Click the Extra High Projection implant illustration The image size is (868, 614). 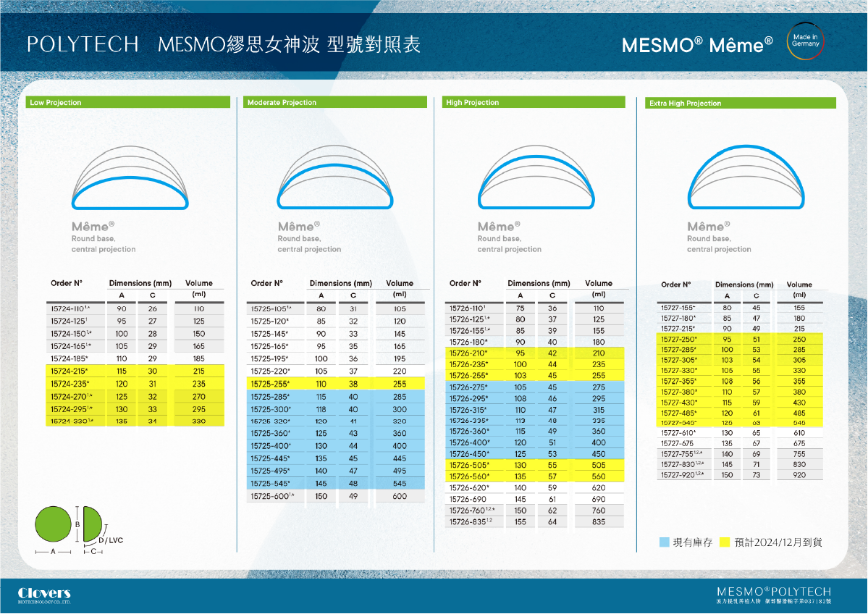tap(746, 177)
